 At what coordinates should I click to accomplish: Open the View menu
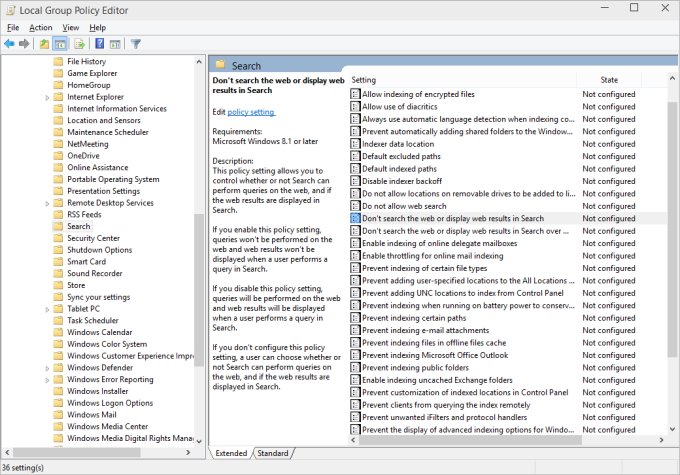71,28
